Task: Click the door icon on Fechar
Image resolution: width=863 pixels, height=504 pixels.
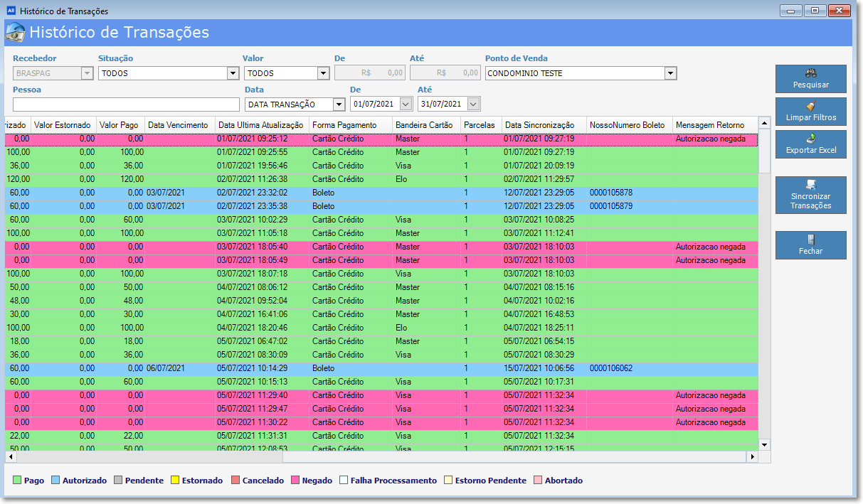Action: (810, 240)
